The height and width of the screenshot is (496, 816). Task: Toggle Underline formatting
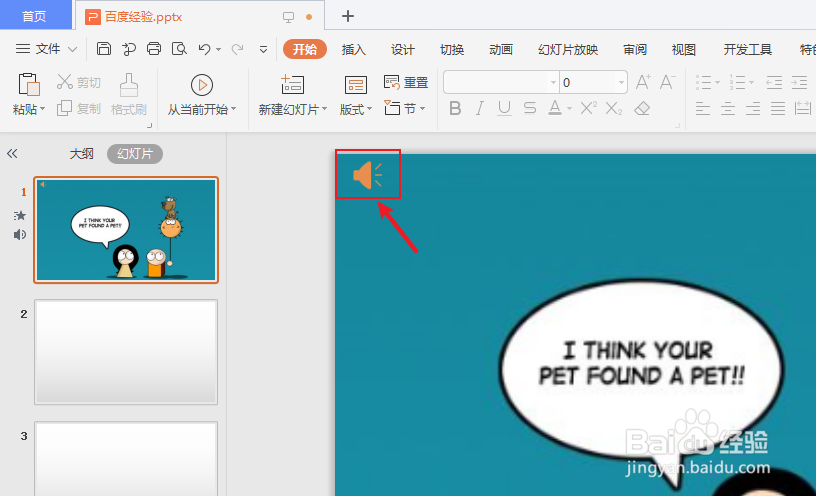click(504, 108)
